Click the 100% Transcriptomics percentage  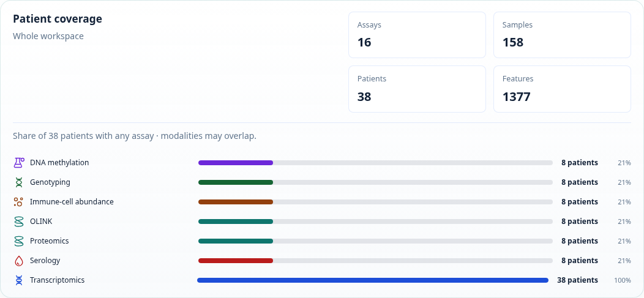click(x=623, y=280)
